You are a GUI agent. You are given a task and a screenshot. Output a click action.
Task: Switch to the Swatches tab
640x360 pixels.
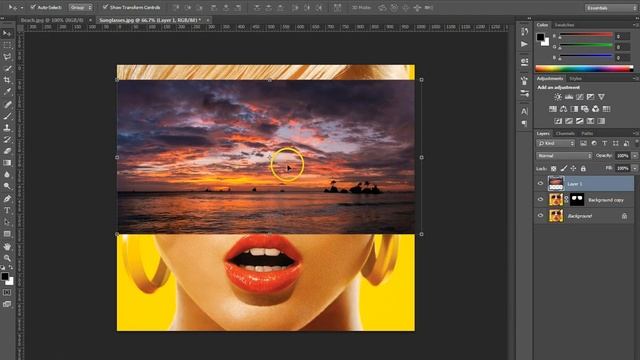pyautogui.click(x=564, y=25)
